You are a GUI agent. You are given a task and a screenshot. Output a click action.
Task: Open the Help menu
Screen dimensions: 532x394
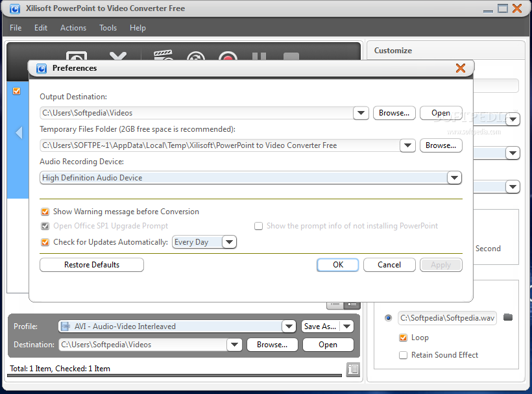coord(138,28)
